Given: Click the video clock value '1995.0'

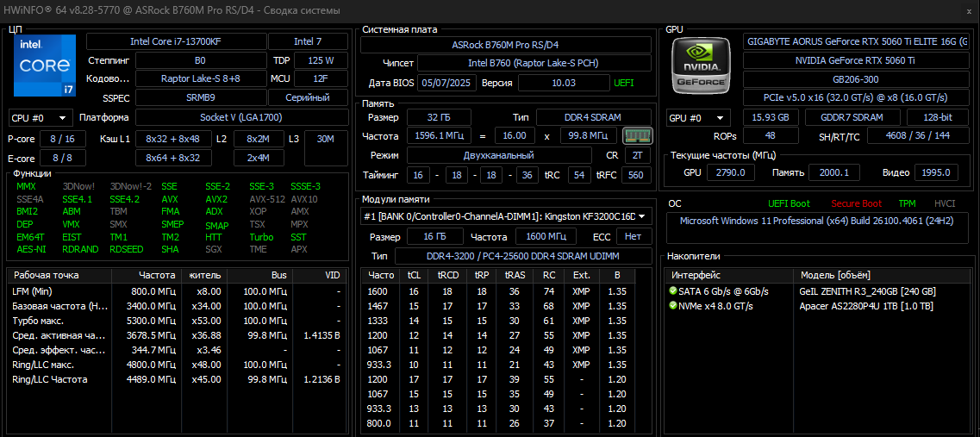Looking at the screenshot, I should 936,172.
